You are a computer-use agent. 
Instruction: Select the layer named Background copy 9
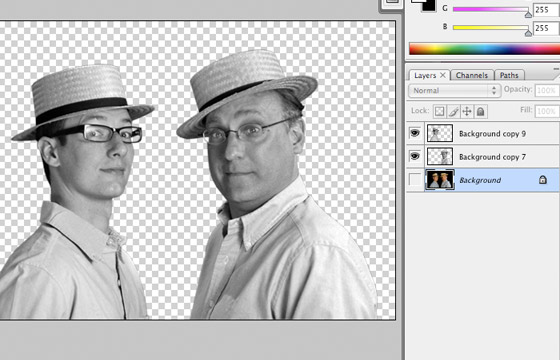point(492,134)
